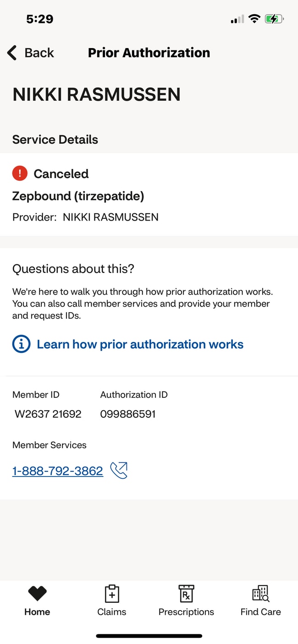The height and width of the screenshot is (644, 298).
Task: Open Learn how prior authorization works
Action: pos(140,344)
